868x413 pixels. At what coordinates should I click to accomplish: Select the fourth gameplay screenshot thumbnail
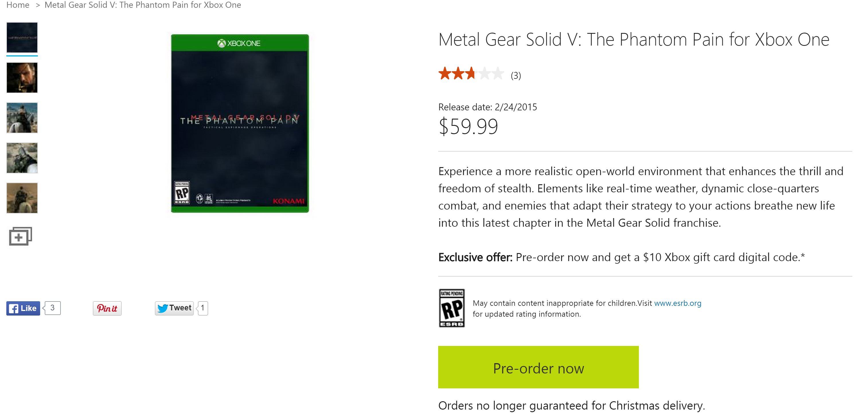coord(22,158)
